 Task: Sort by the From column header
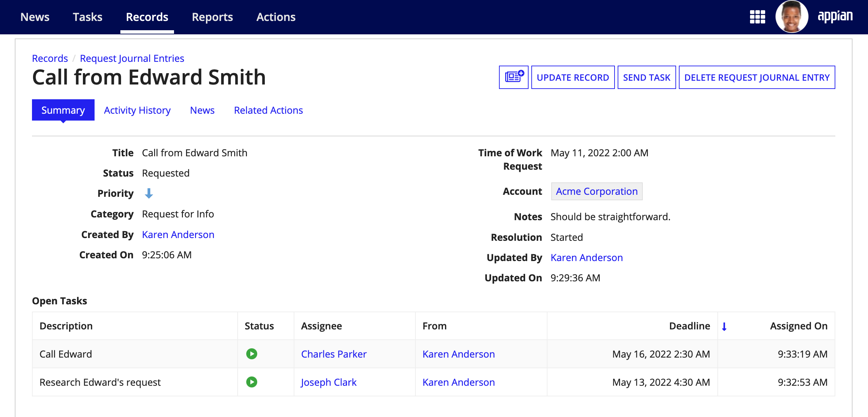click(x=434, y=326)
